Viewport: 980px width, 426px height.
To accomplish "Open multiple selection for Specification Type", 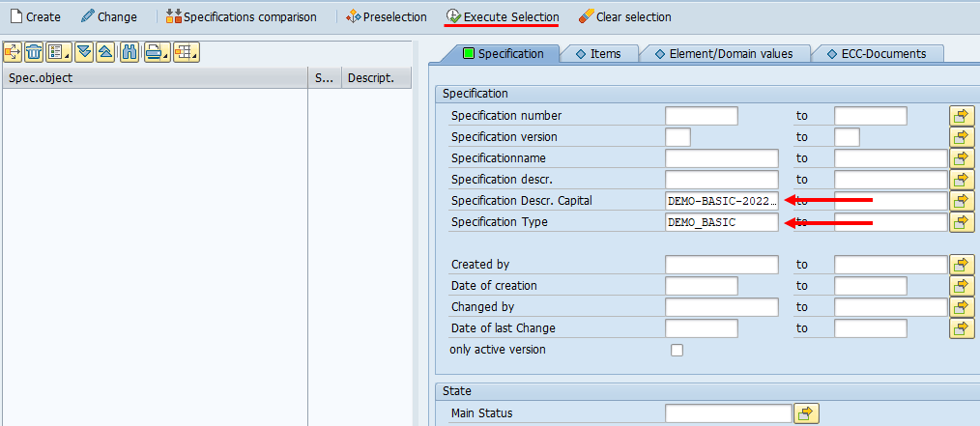I will coord(962,222).
